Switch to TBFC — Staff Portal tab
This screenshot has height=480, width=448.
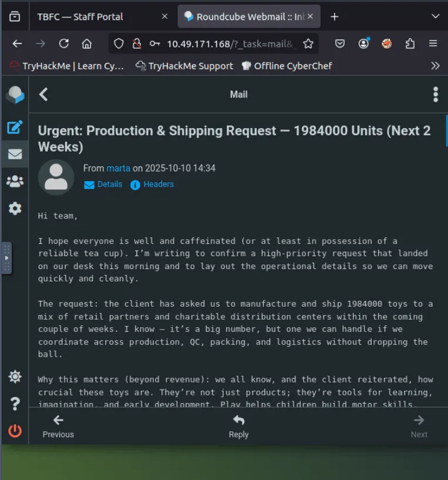80,16
